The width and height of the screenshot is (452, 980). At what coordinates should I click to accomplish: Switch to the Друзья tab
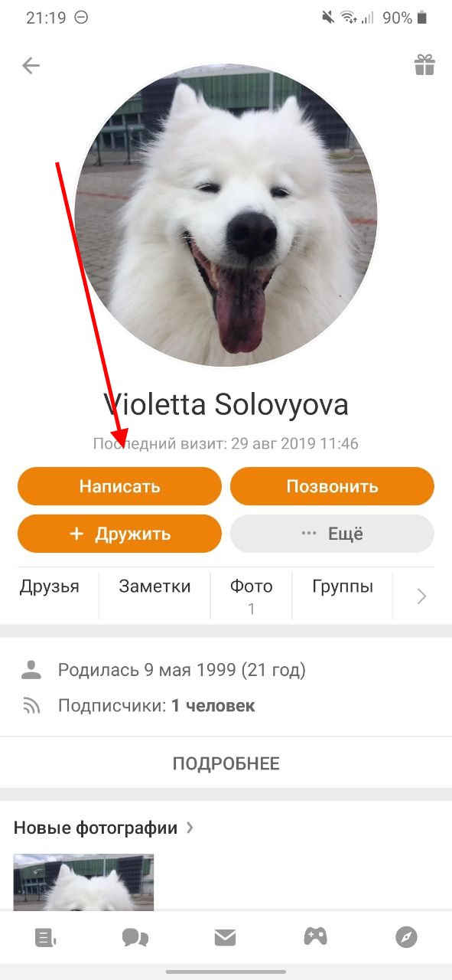(x=50, y=587)
